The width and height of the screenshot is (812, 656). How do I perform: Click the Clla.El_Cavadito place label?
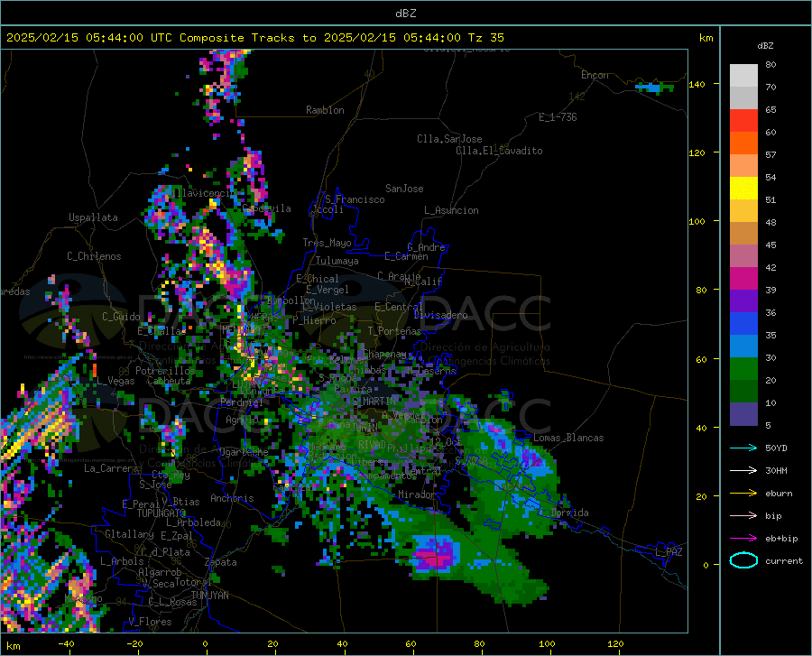pyautogui.click(x=499, y=151)
